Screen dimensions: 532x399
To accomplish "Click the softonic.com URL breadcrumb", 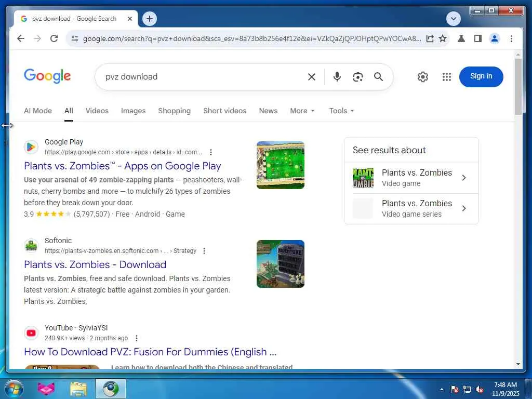I will pyautogui.click(x=121, y=251).
